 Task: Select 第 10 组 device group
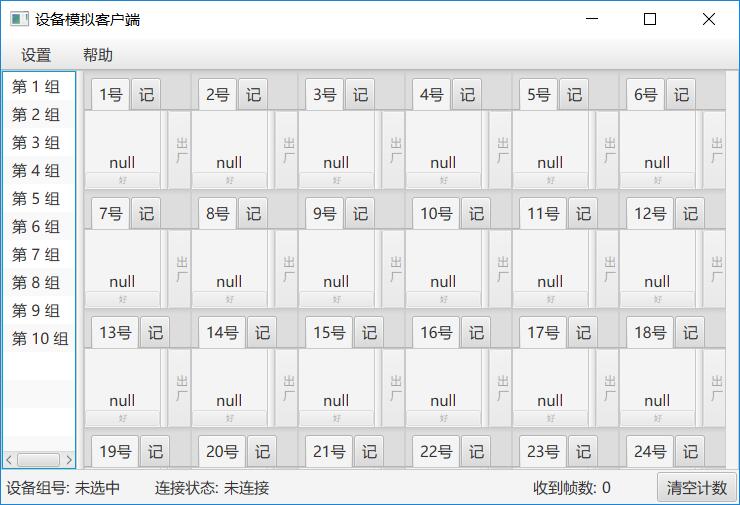pyautogui.click(x=39, y=338)
